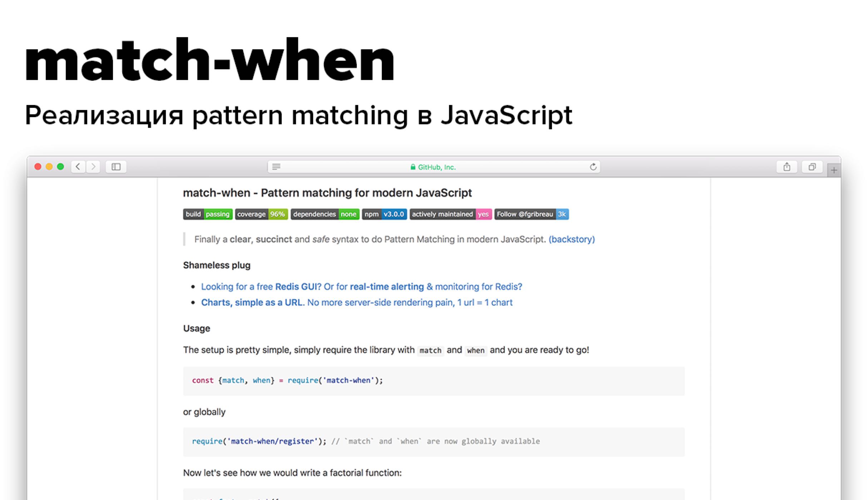868x500 pixels.
Task: Show all tabs overview icon
Action: [812, 167]
